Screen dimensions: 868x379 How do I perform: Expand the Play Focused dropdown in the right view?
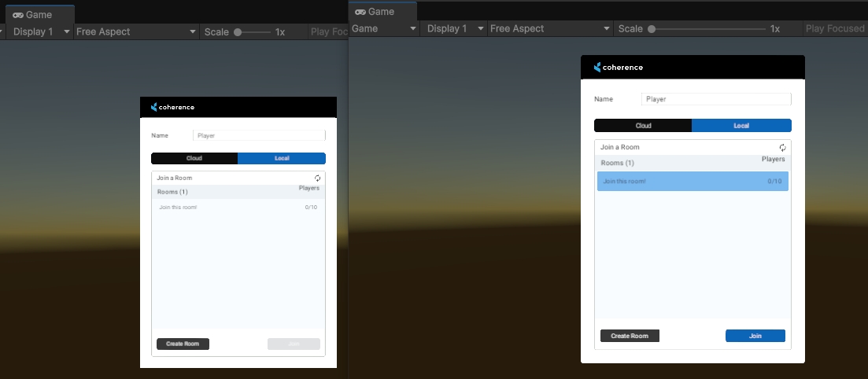point(835,29)
